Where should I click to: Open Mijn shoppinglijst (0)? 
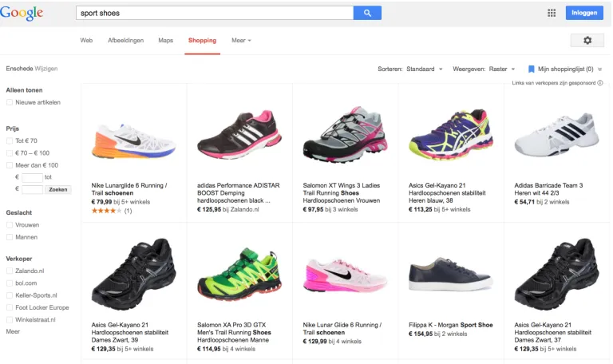pos(565,69)
